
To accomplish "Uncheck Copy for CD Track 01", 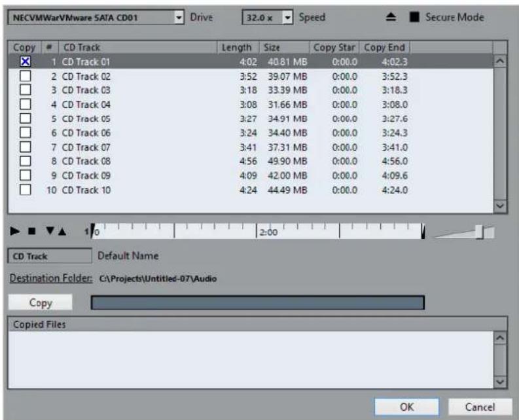I will pos(26,61).
